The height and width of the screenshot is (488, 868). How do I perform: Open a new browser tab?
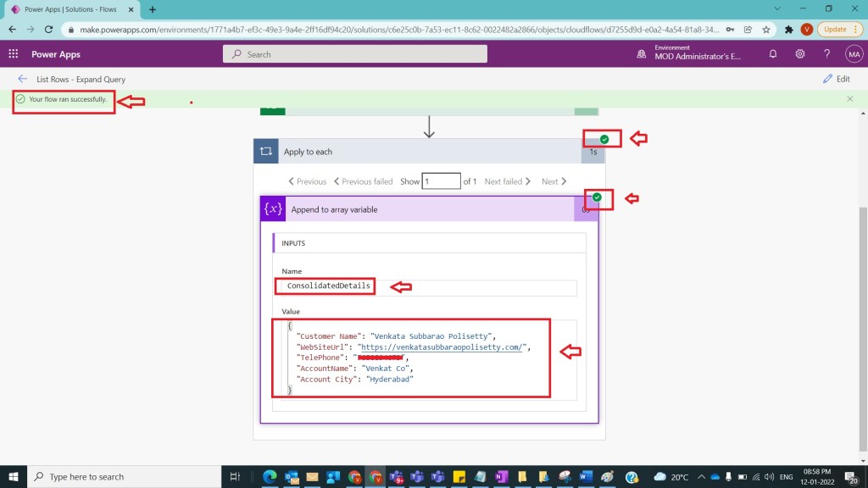click(x=153, y=9)
